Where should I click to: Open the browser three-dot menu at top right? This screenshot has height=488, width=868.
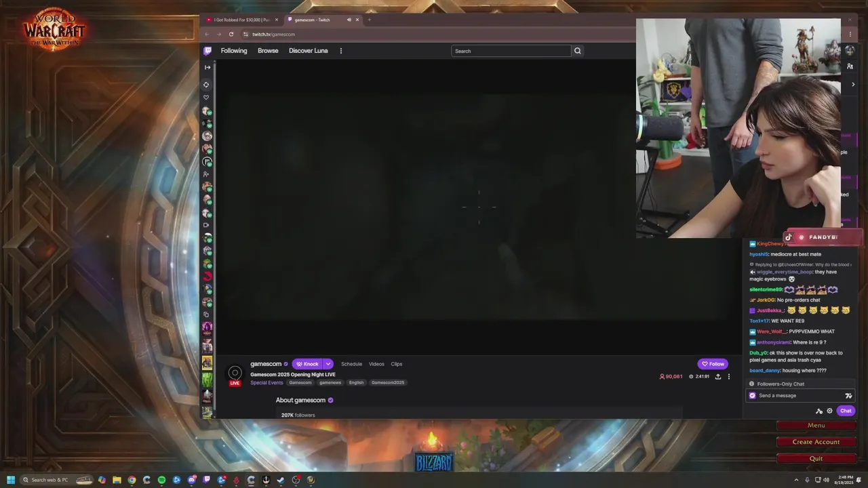[850, 34]
